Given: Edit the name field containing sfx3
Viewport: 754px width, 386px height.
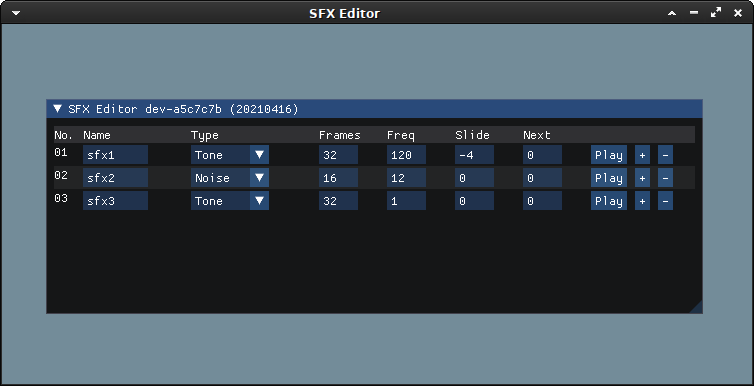Looking at the screenshot, I should (x=115, y=201).
